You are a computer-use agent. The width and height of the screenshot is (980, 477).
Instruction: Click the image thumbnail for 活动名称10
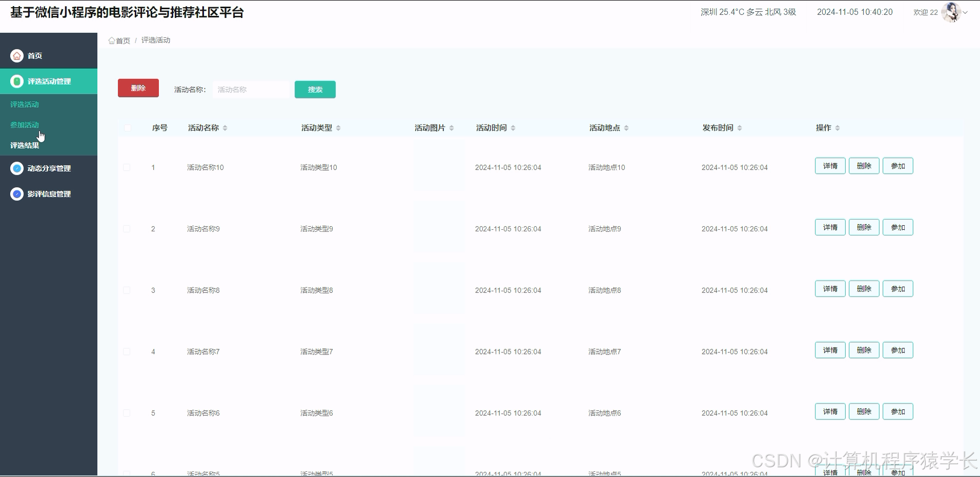(x=439, y=166)
